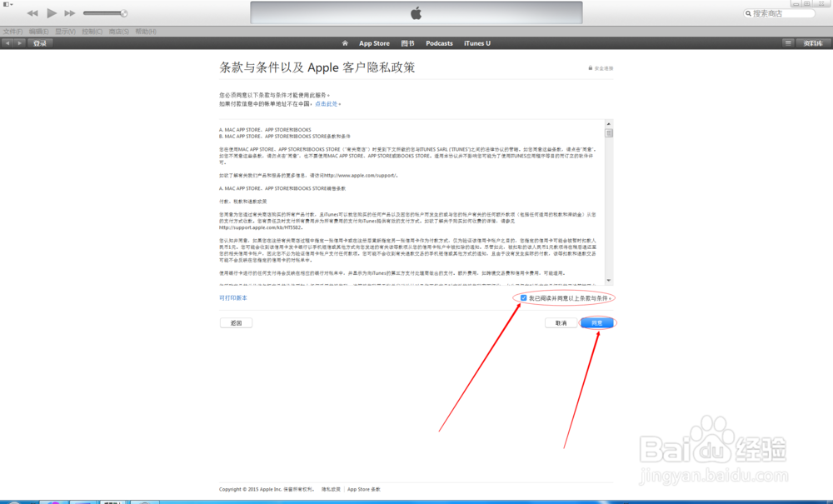Click the playback play icon

tap(52, 12)
